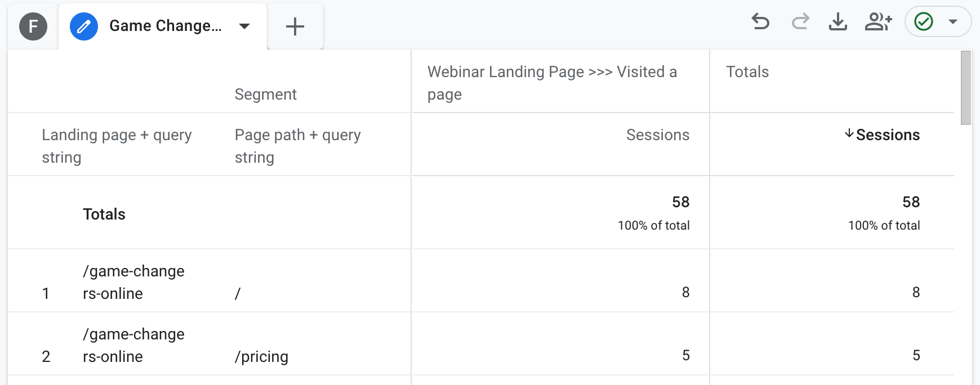This screenshot has width=980, height=385.
Task: Open the share with users icon
Action: (879, 22)
